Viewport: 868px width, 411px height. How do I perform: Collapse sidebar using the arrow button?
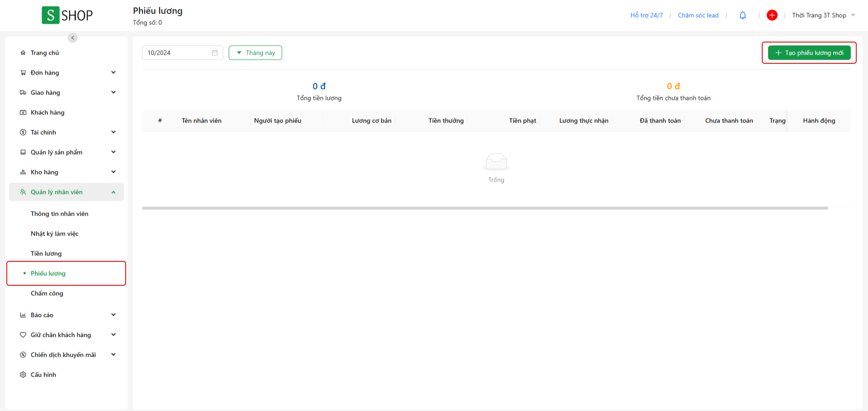(x=73, y=38)
